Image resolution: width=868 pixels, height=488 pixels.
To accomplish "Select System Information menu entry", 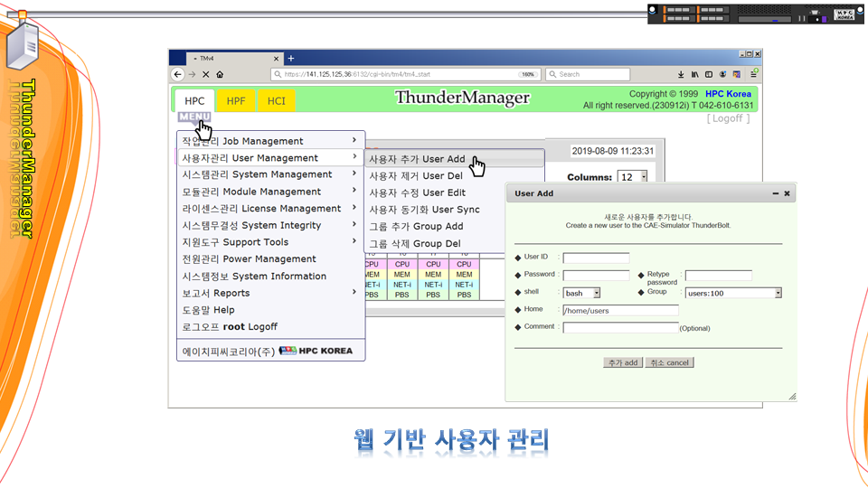I will click(270, 277).
